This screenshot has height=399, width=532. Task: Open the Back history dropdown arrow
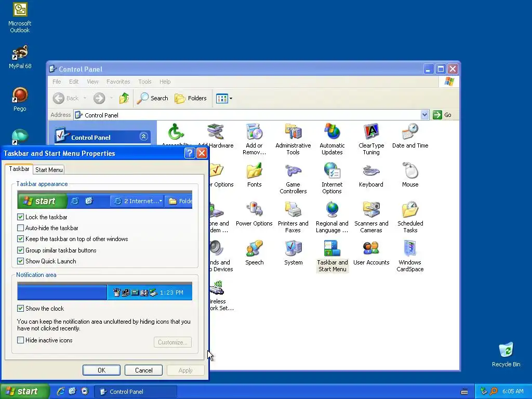point(85,98)
